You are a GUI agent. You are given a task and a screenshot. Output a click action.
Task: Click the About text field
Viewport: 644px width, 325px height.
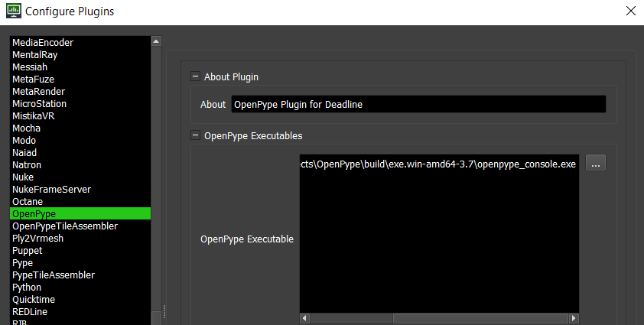pos(418,104)
